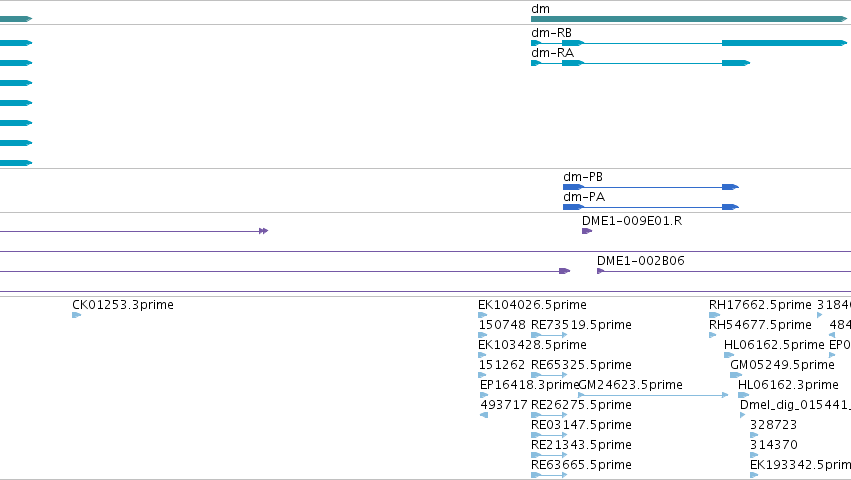Image resolution: width=851 pixels, height=480 pixels.
Task: Click the dm-RB transcript label
Action: [551, 33]
